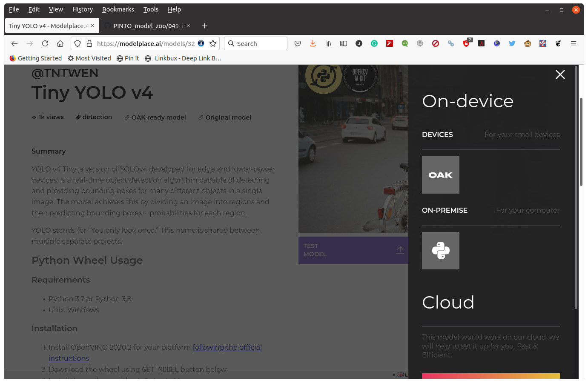Open Getting Started bookmark
The height and width of the screenshot is (383, 588).
coord(35,58)
